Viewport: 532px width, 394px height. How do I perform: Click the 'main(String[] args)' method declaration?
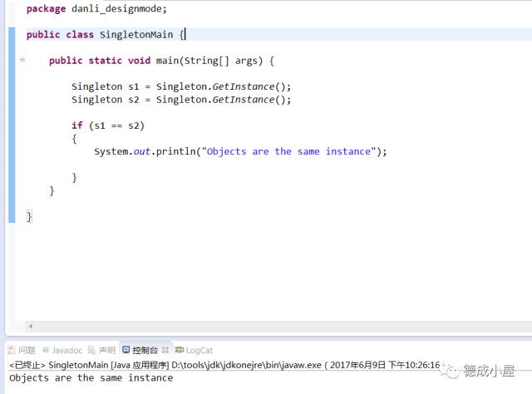[x=161, y=61]
